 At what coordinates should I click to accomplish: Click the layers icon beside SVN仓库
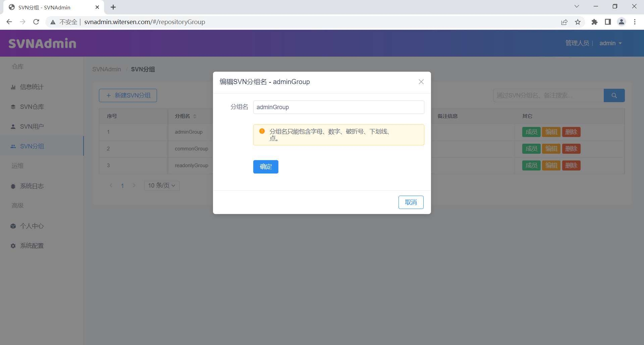pos(13,107)
